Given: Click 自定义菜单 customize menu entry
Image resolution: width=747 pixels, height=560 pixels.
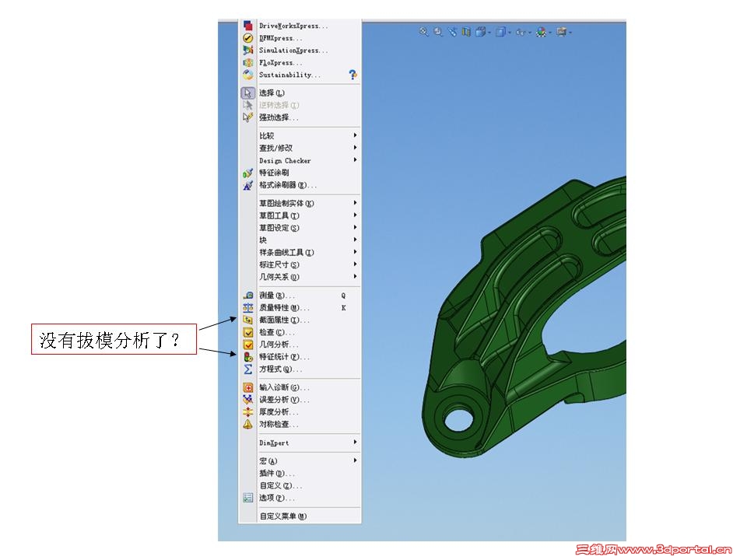Looking at the screenshot, I should click(x=299, y=516).
